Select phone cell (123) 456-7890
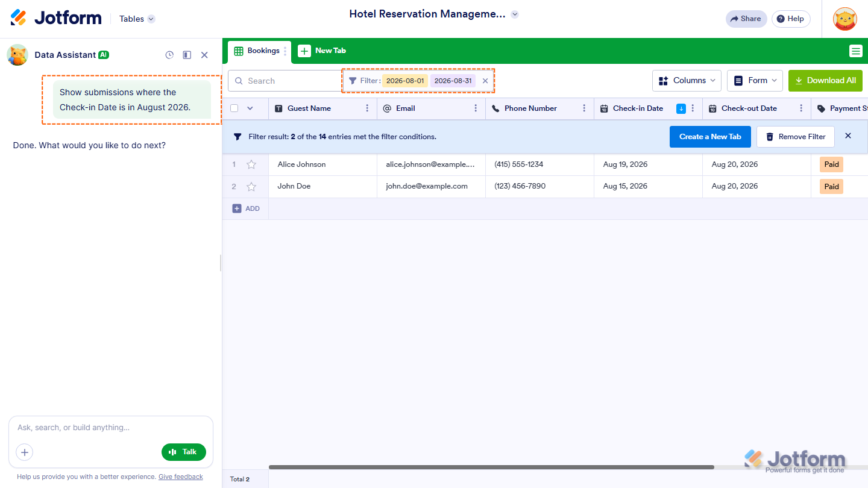 pyautogui.click(x=539, y=187)
